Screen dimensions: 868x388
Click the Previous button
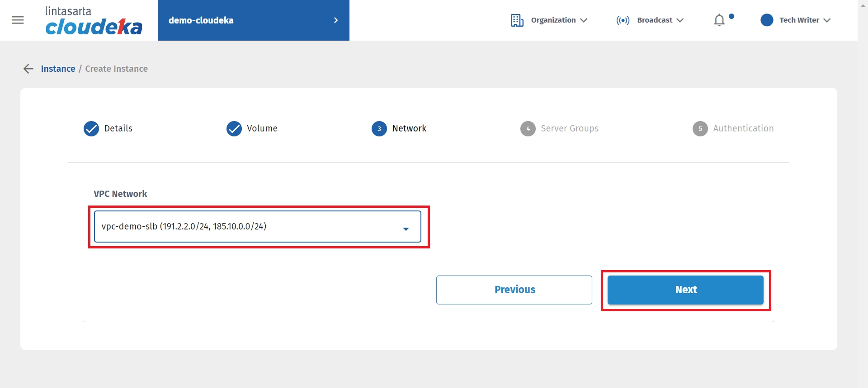click(x=514, y=290)
